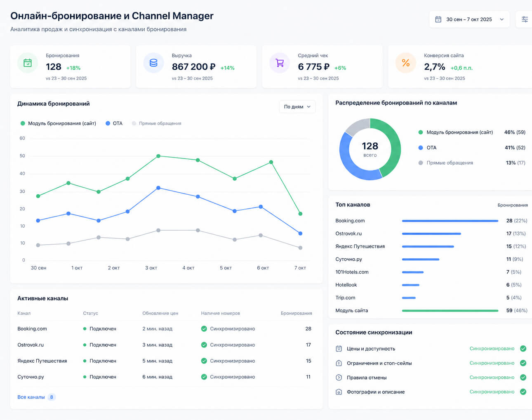This screenshot has width=532, height=420.
Task: Click the purple cart icon on Средний чек card
Action: click(280, 63)
